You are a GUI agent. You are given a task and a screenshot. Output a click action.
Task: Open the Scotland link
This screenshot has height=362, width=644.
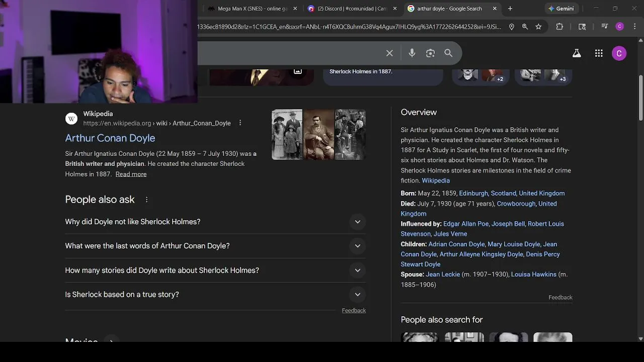(x=504, y=193)
